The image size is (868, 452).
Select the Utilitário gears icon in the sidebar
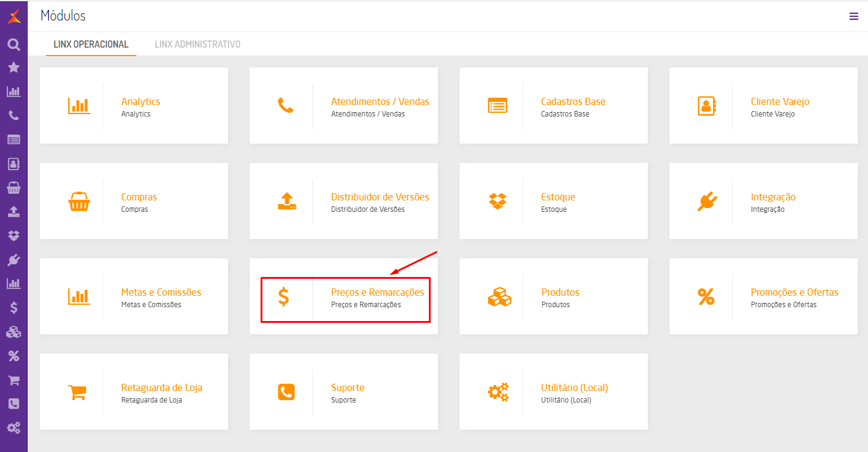pos(13,428)
